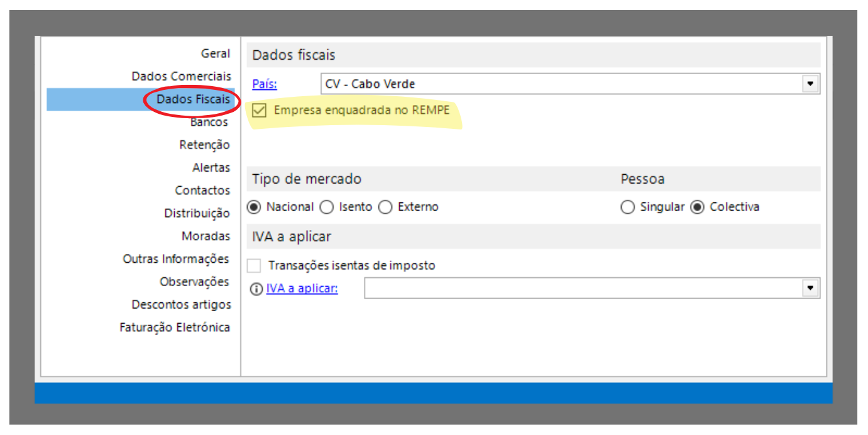
Task: Go to the Bancos section
Action: point(209,123)
